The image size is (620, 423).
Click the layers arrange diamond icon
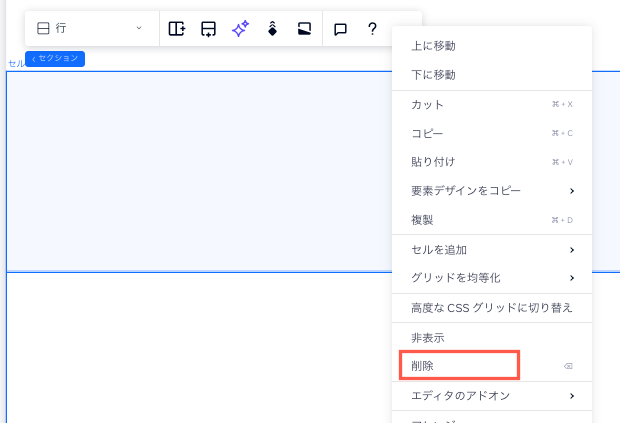coord(272,28)
